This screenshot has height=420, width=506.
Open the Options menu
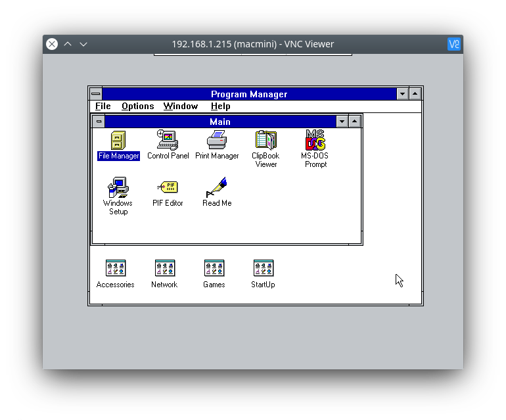pos(137,106)
